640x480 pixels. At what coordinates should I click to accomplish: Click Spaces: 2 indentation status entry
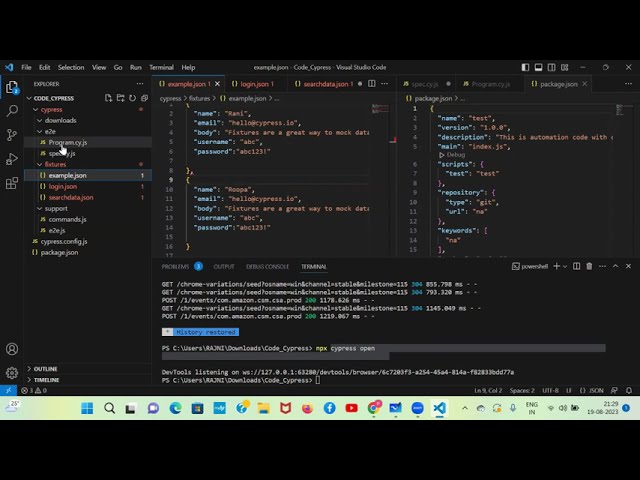pyautogui.click(x=522, y=391)
